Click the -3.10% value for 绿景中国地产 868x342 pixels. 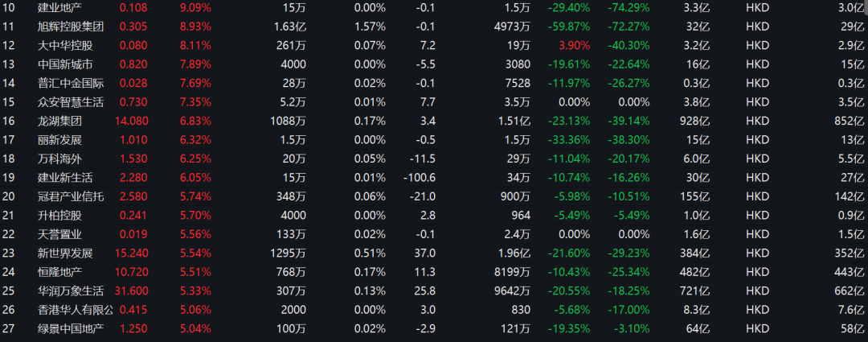click(632, 328)
